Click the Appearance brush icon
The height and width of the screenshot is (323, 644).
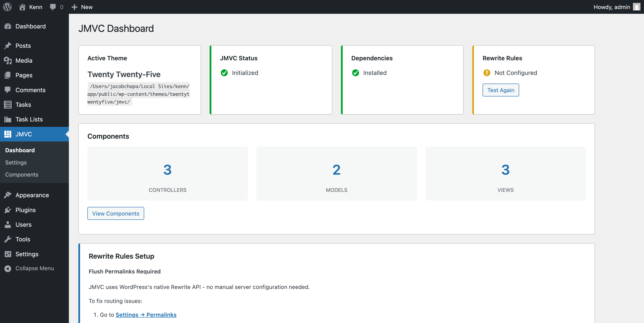coord(8,195)
